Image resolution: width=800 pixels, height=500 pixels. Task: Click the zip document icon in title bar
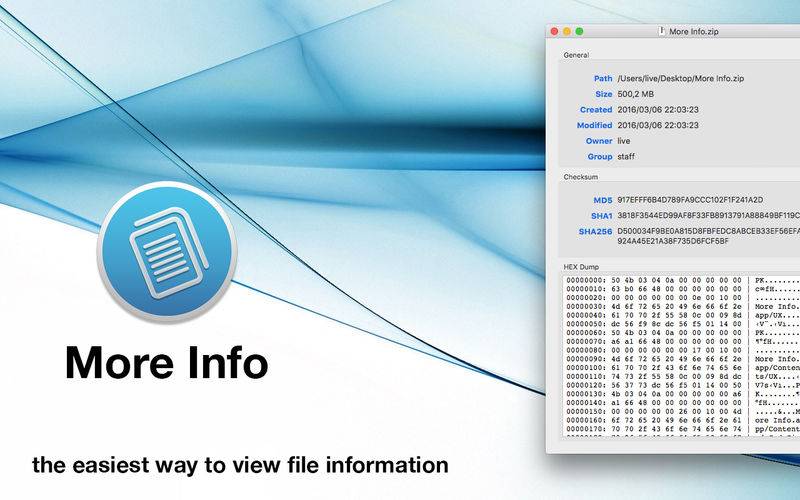(x=662, y=31)
